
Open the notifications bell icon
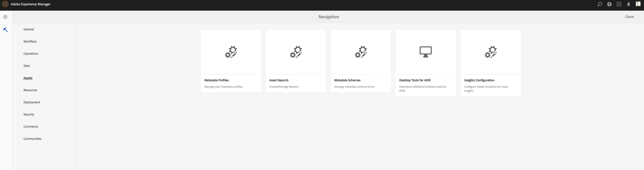pos(629,4)
